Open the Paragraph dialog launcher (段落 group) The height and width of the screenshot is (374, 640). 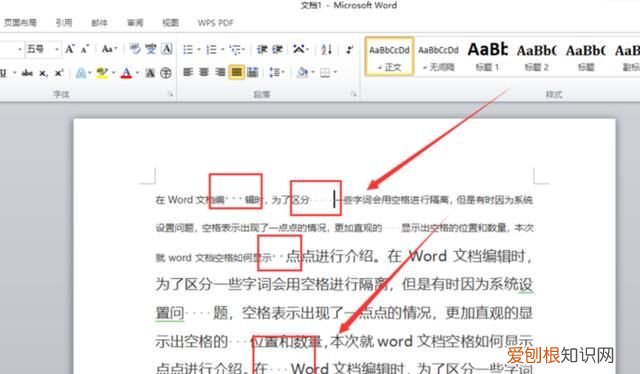click(353, 94)
